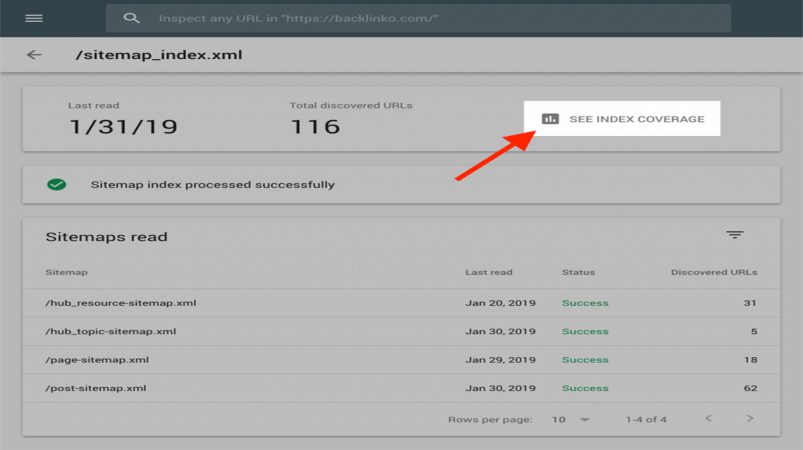
Task: Sort by Discovered URLs column header
Action: pos(714,272)
